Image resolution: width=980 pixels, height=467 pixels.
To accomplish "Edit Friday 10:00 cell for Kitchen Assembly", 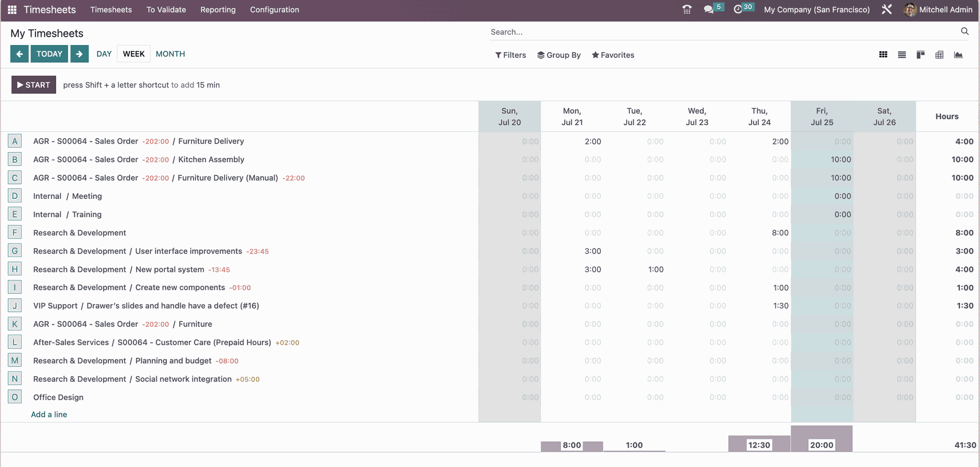I will (822, 159).
